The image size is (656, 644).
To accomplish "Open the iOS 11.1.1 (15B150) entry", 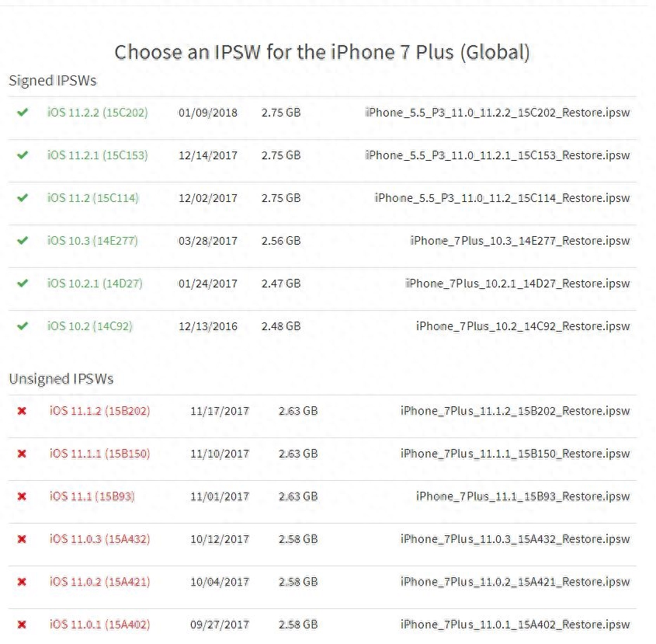I will point(99,453).
